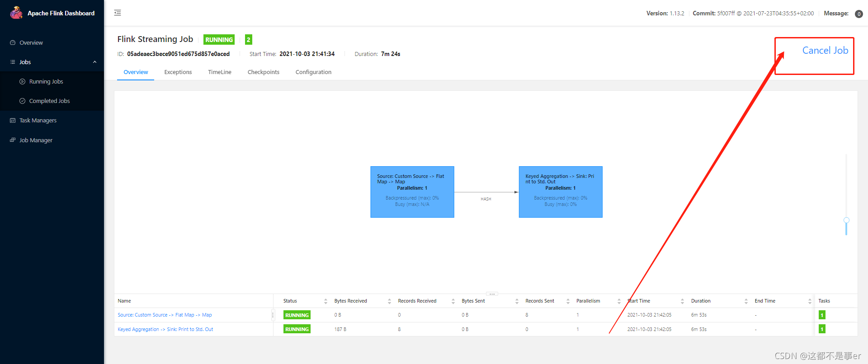Click the RUNNING job status badge
868x364 pixels.
[x=219, y=40]
